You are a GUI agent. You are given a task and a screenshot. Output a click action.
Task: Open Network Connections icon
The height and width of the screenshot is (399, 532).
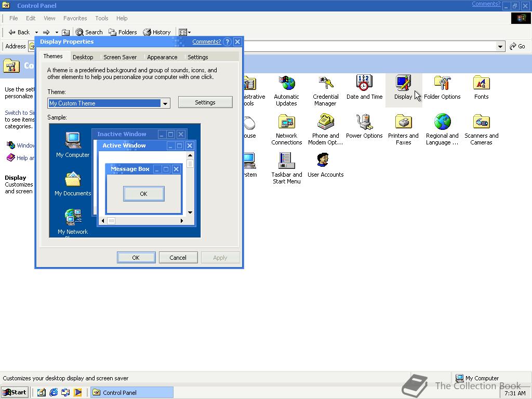coord(286,129)
